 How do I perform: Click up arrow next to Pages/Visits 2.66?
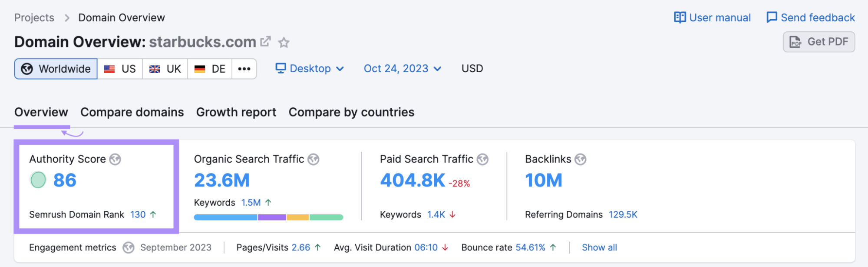coord(317,247)
